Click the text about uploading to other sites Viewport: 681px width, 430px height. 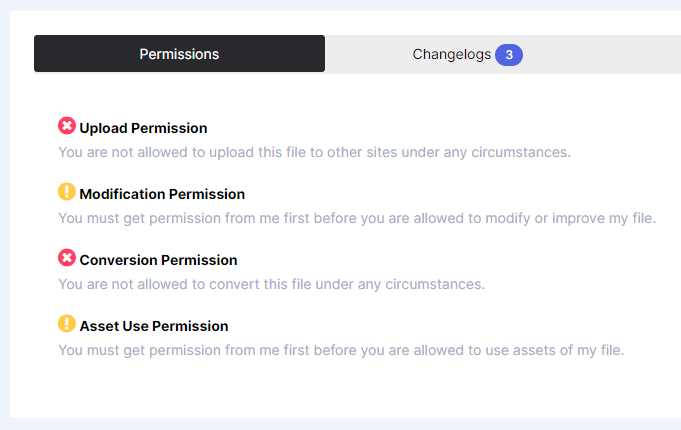point(314,152)
